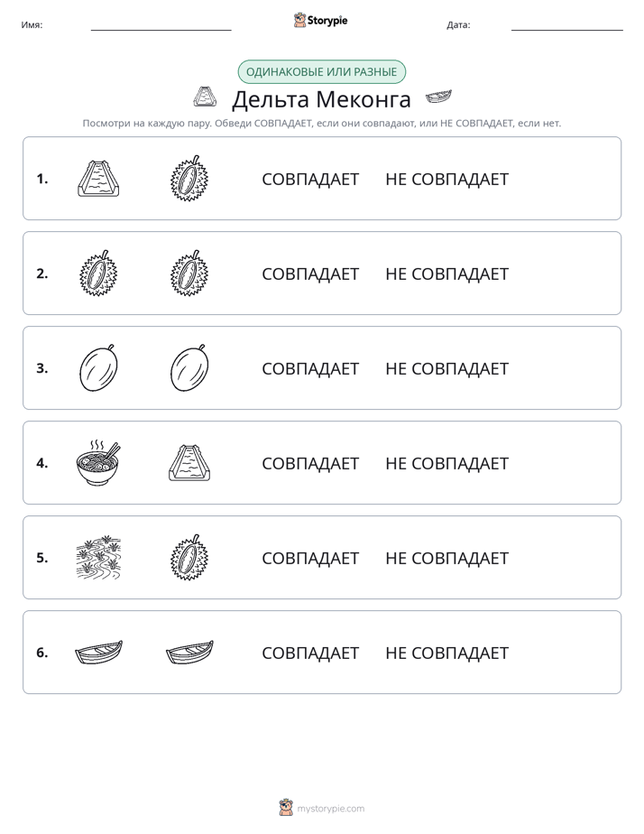The width and height of the screenshot is (644, 834).
Task: Click the left durian in row 2
Action: 98,273
